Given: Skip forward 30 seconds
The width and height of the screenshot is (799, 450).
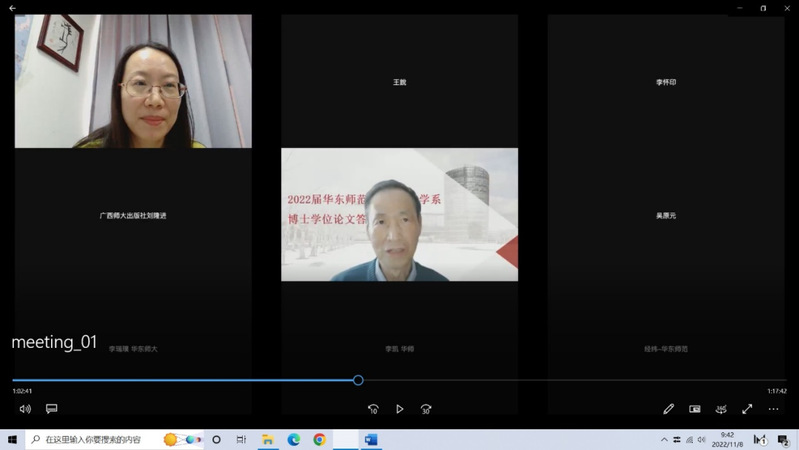Looking at the screenshot, I should 426,409.
